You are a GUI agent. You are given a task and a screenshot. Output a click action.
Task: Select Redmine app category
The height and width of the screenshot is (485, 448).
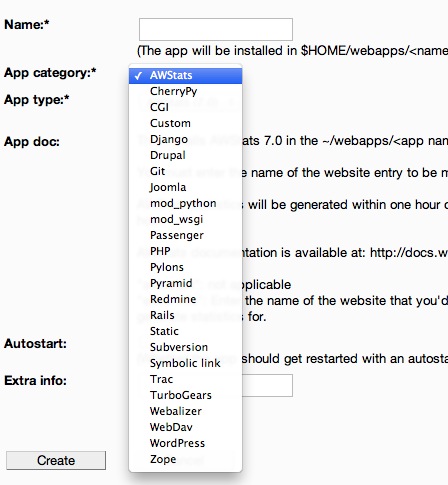(185, 299)
